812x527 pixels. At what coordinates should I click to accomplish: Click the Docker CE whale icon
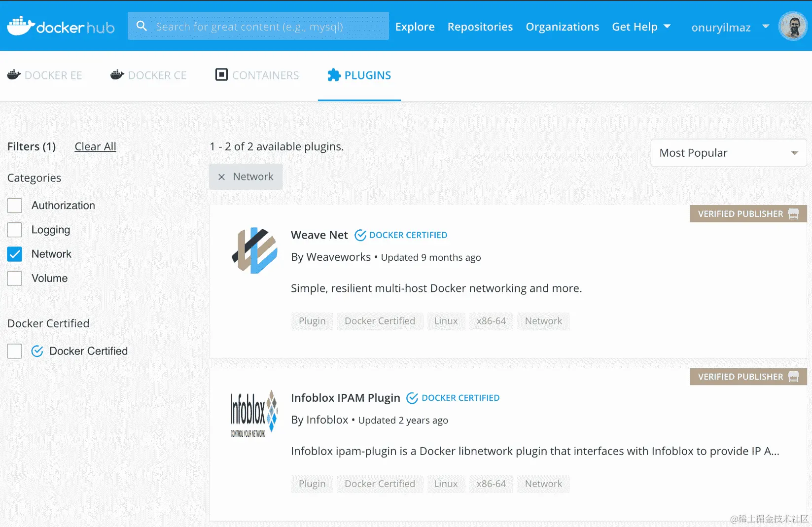117,75
